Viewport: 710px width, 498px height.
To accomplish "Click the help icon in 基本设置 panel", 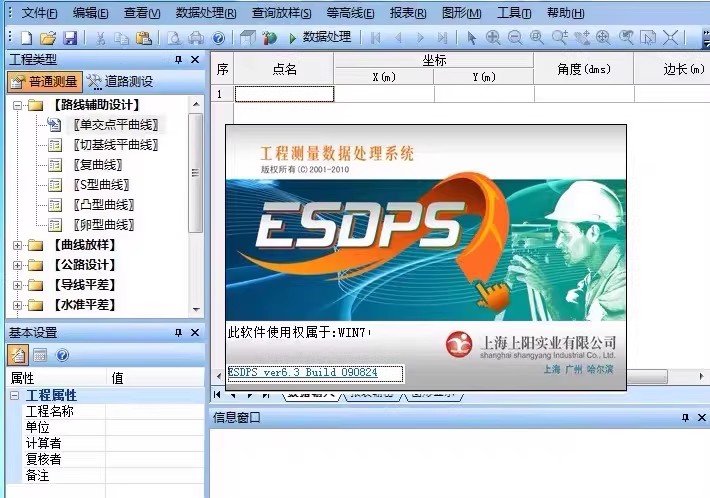I will tap(62, 355).
